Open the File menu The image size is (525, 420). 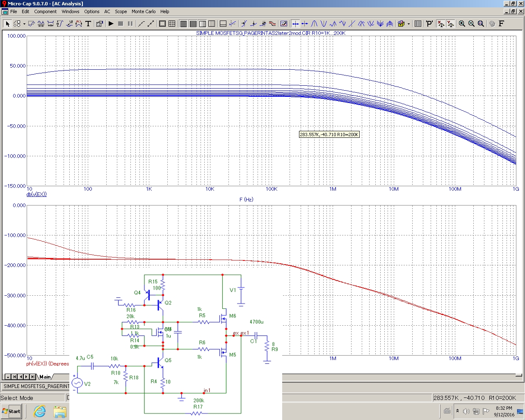click(14, 11)
